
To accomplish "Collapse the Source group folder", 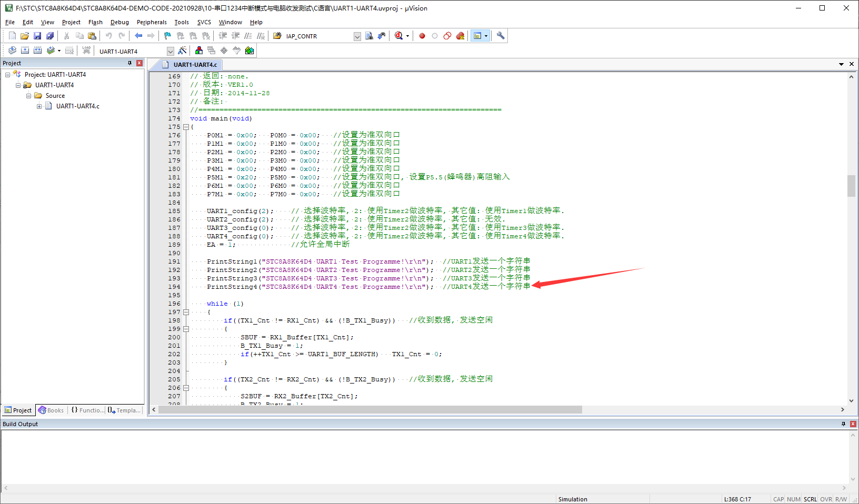I will (x=28, y=96).
